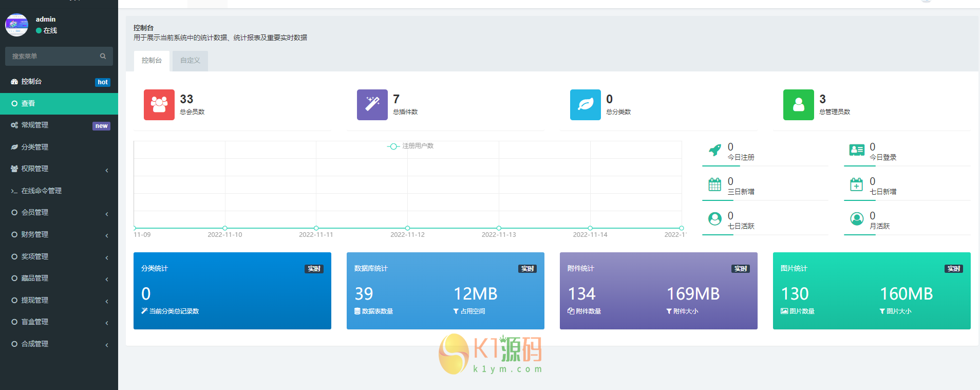Image resolution: width=980 pixels, height=390 pixels.
Task: Open 常规管理 menu item
Action: tap(35, 125)
